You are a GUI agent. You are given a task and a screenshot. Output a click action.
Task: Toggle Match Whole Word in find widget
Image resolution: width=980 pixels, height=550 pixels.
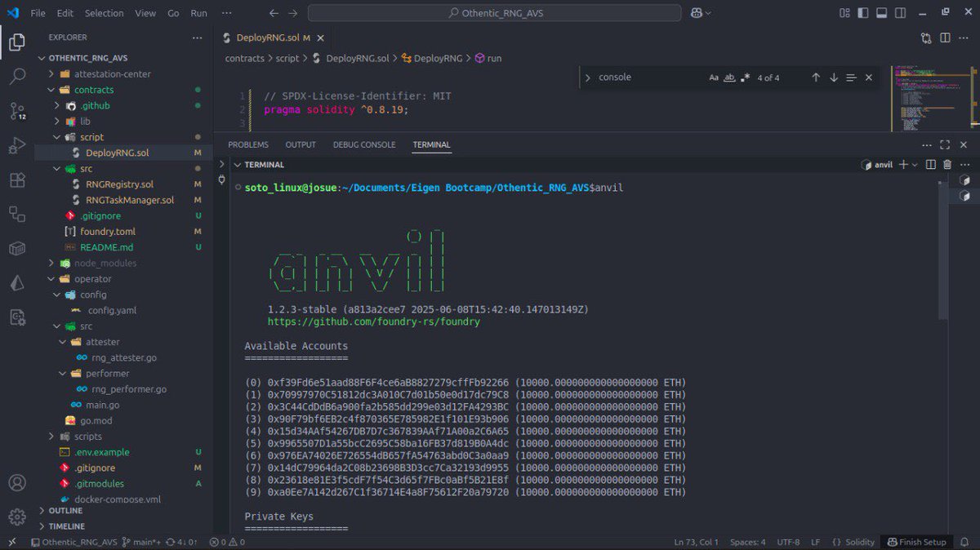click(x=731, y=78)
